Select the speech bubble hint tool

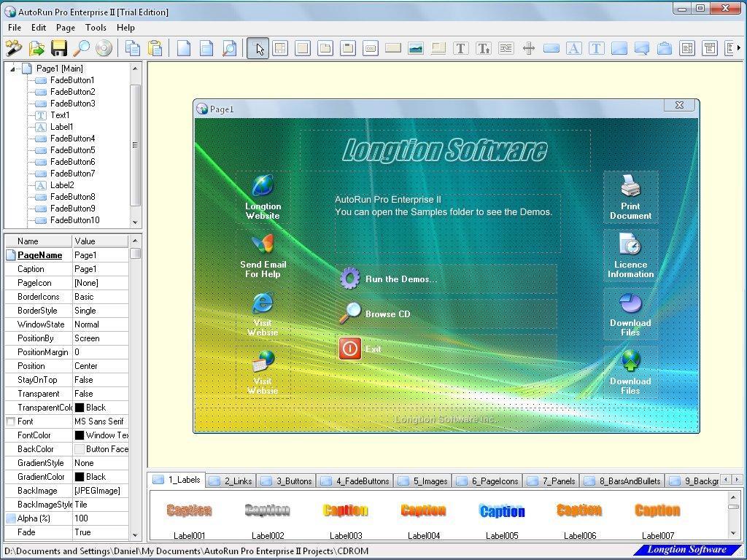click(641, 48)
